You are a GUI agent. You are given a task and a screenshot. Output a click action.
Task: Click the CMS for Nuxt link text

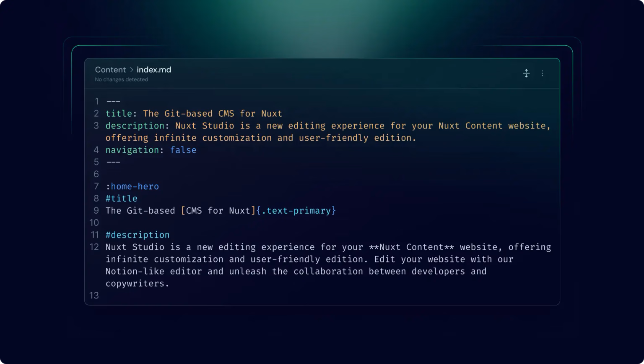point(218,210)
